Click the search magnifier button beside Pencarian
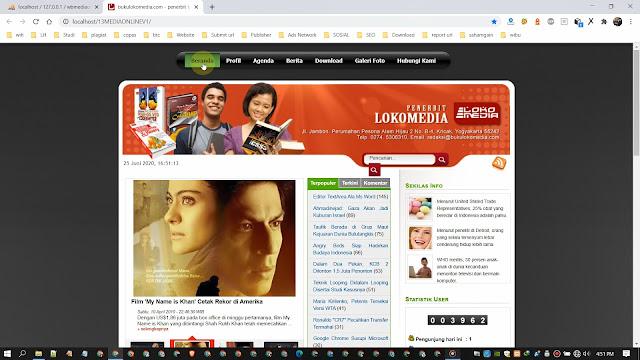The width and height of the screenshot is (640, 360). tap(442, 160)
